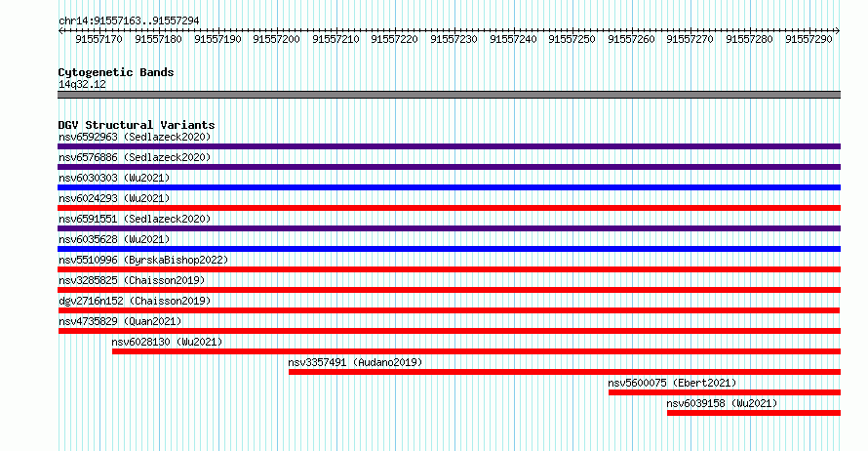
Task: Click ruler position 91557260
Action: [x=631, y=39]
